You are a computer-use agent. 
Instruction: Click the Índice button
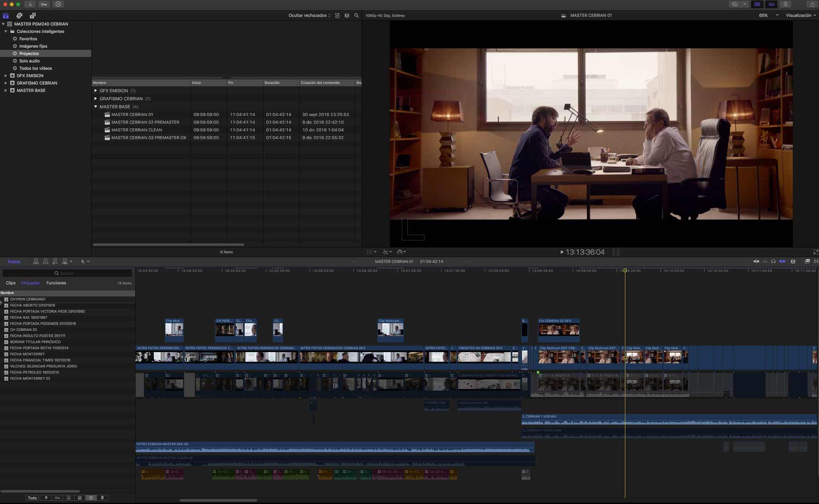click(14, 262)
